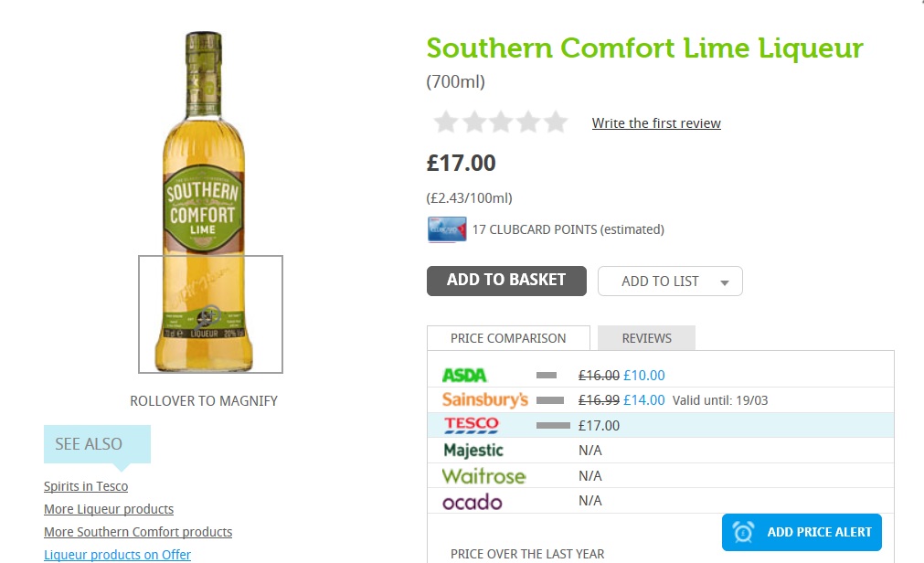Select the Price Comparison tab
The height and width of the screenshot is (563, 924).
[x=508, y=337]
